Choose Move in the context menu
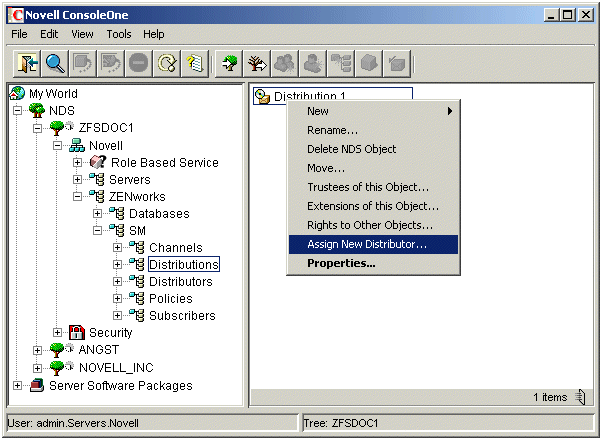 [373, 168]
